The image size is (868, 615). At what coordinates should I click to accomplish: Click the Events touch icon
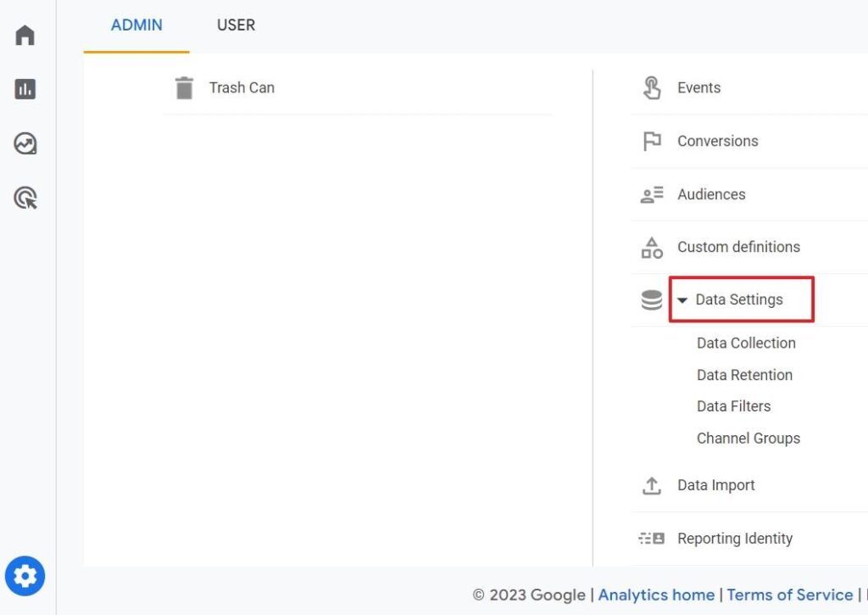651,88
